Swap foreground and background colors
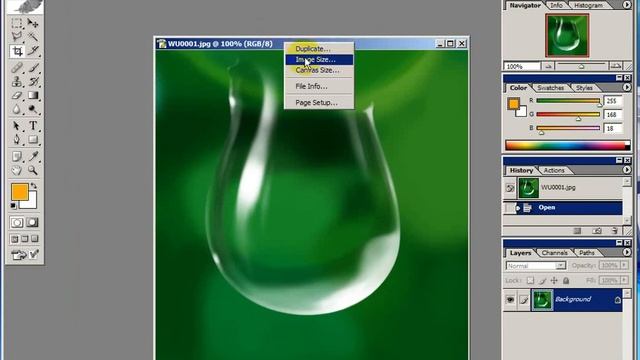 pos(33,186)
